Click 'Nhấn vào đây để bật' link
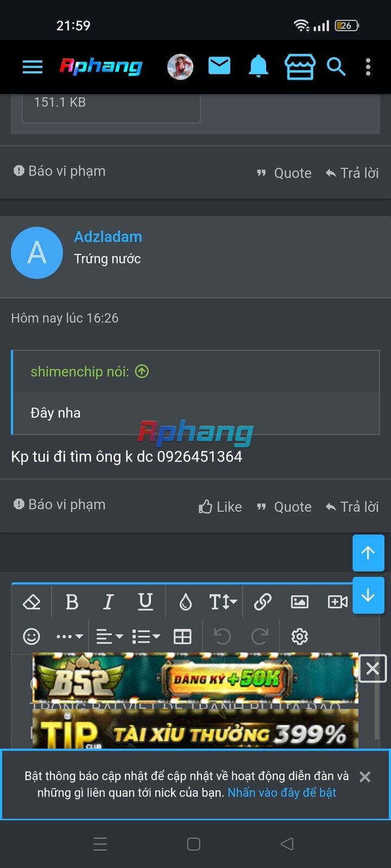391x868 pixels. [282, 793]
